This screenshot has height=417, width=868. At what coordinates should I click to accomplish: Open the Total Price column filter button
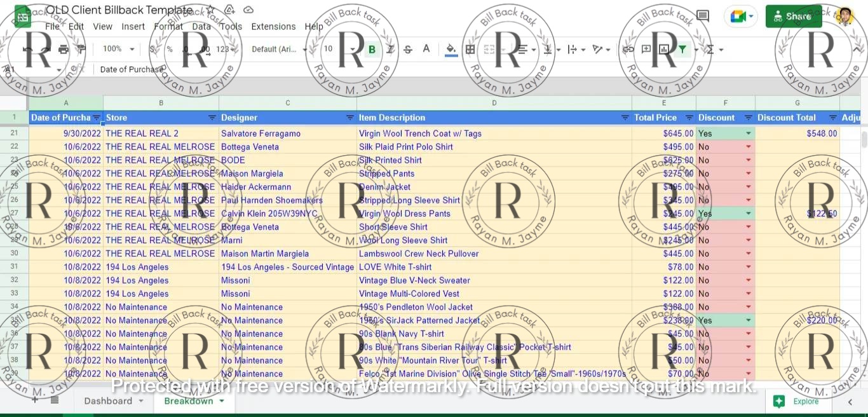point(689,118)
